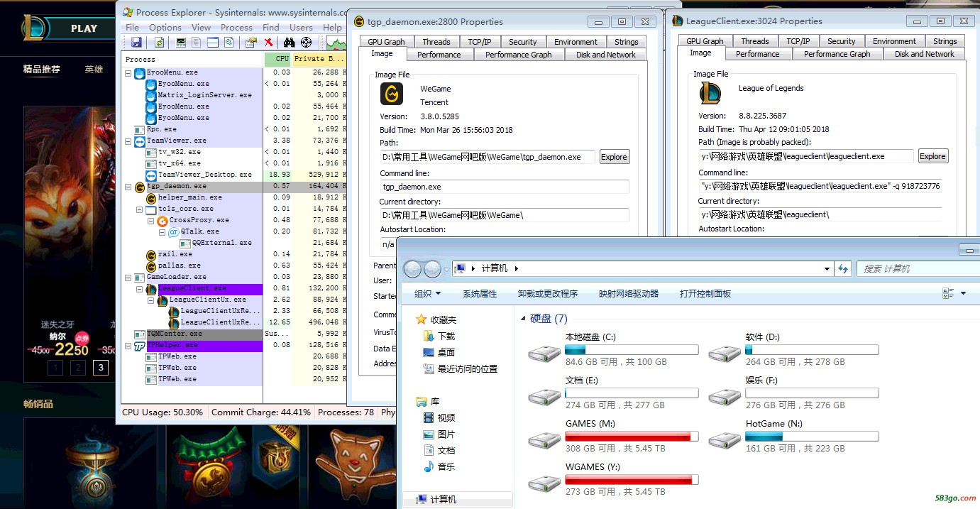980x509 pixels.
Task: Select the 英雄 tab in League client store
Action: (94, 70)
